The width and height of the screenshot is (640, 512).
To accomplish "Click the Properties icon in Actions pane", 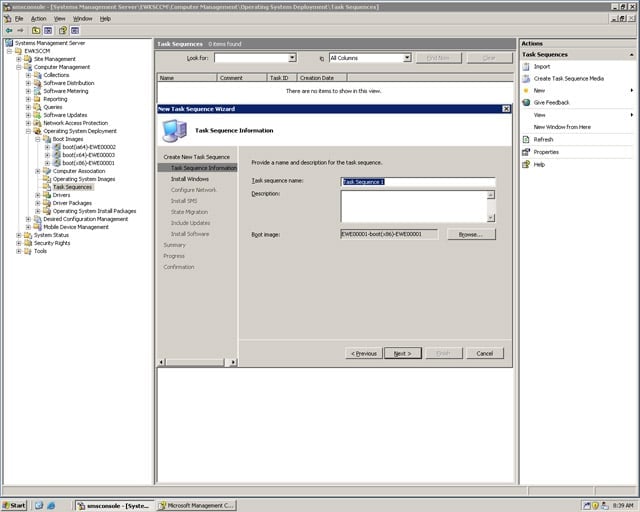I will 526,152.
